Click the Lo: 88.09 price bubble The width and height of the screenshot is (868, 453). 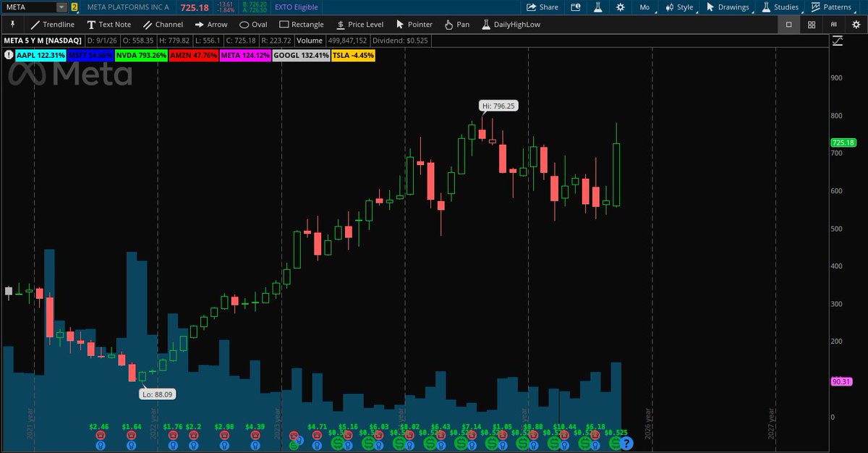157,394
